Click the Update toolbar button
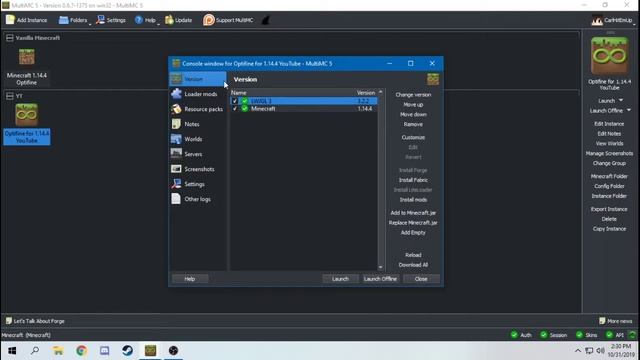Screen dimensions: 640x360 [x=178, y=20]
